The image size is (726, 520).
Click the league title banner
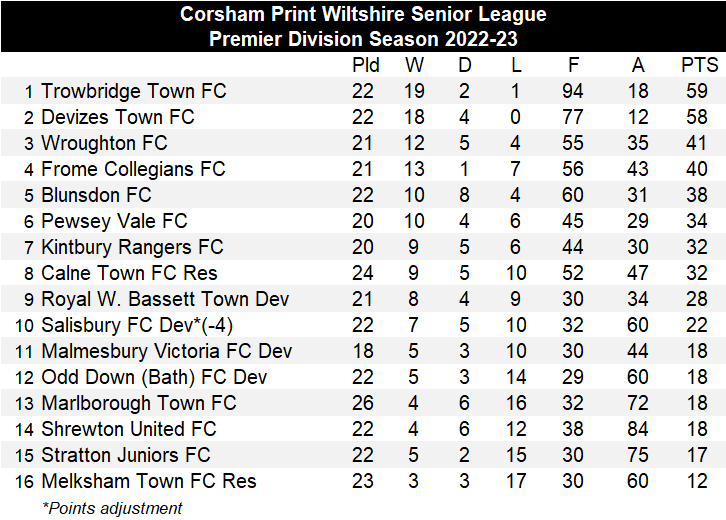pos(363,26)
